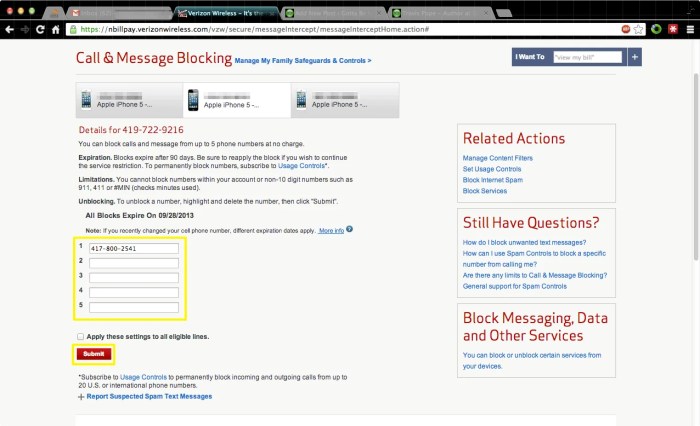Click the I Want To search field
This screenshot has width=700, height=426.
click(588, 57)
